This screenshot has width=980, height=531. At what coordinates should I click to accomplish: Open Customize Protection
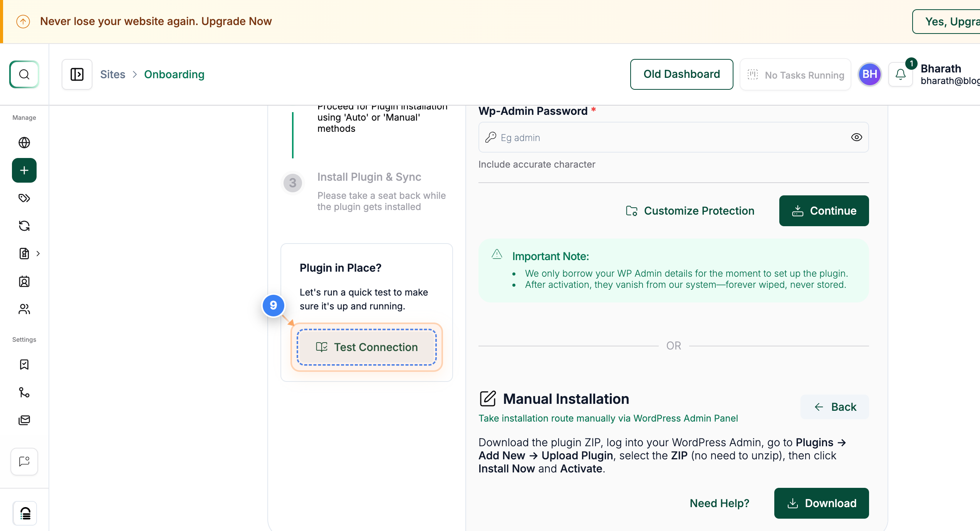tap(690, 211)
